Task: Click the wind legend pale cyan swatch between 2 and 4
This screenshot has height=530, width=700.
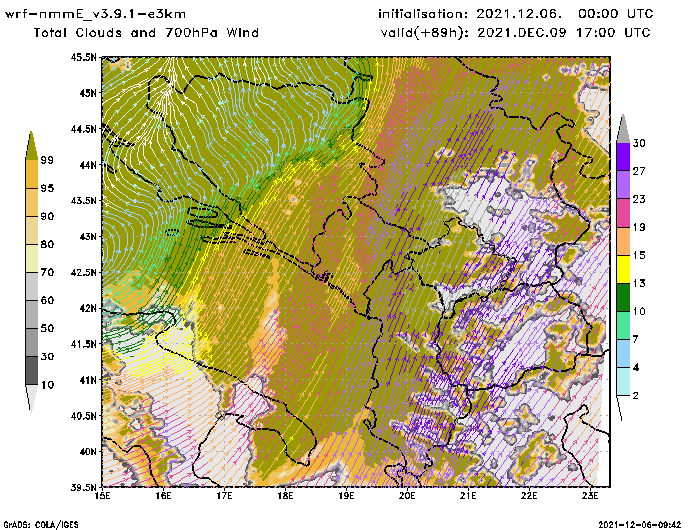Action: pyautogui.click(x=623, y=381)
